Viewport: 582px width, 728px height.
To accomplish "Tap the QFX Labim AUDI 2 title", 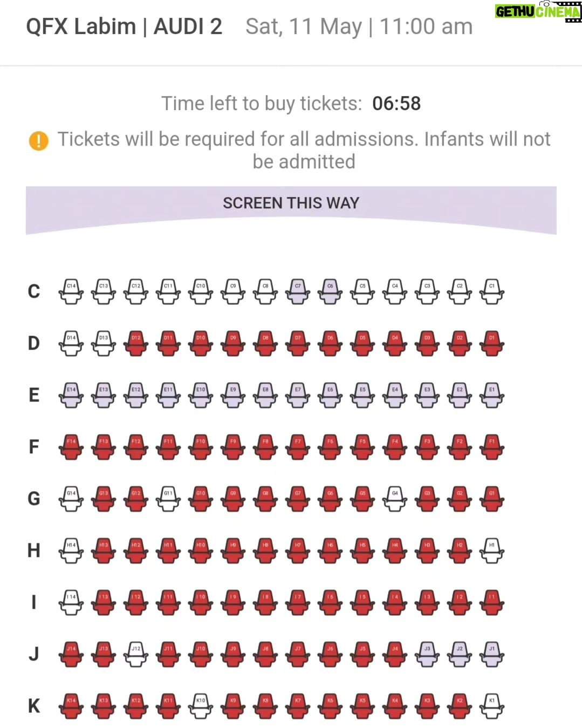I will (x=124, y=26).
